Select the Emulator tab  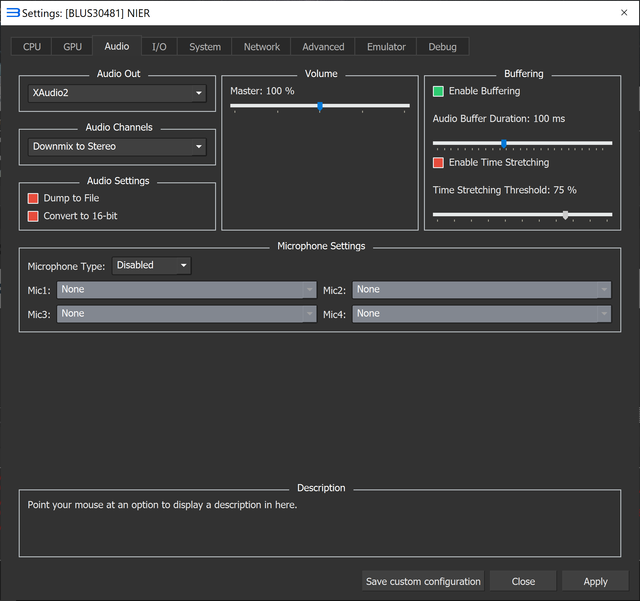point(386,47)
